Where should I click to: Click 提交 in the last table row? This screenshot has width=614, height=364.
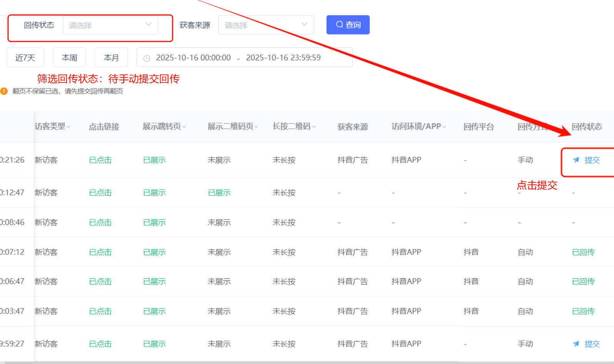[592, 344]
